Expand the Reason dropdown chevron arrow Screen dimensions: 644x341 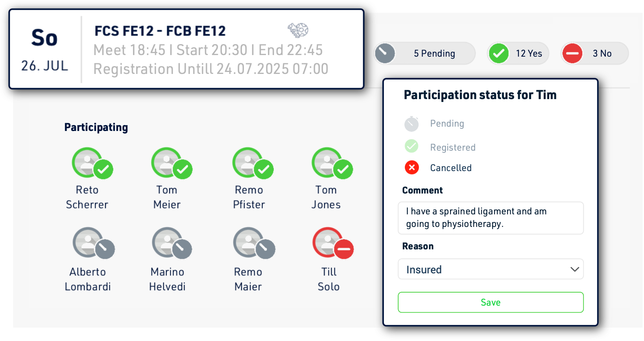(x=574, y=269)
